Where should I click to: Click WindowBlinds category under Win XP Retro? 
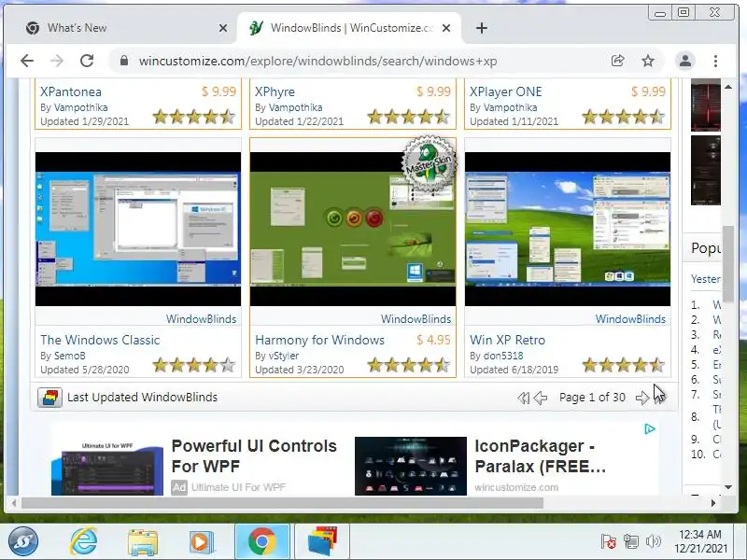coord(631,319)
